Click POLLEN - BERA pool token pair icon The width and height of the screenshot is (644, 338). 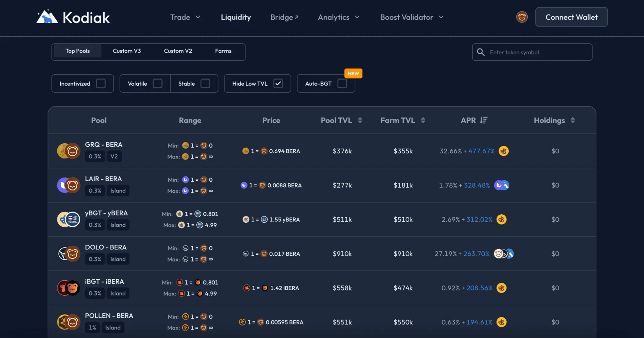click(x=68, y=322)
